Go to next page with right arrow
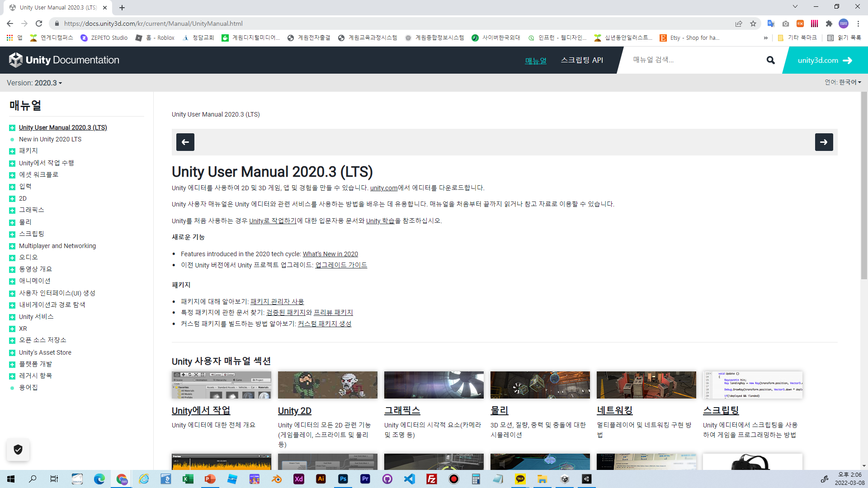 824,142
